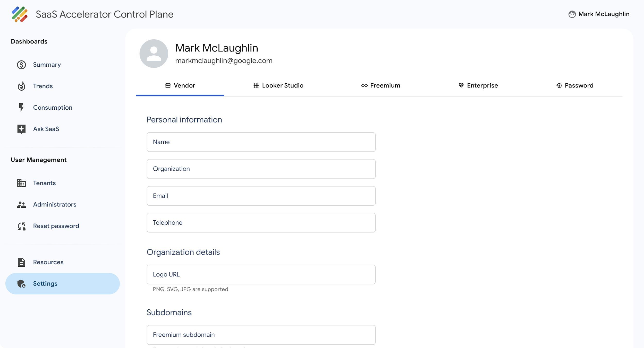Click the Name input field
This screenshot has width=644, height=348.
261,142
